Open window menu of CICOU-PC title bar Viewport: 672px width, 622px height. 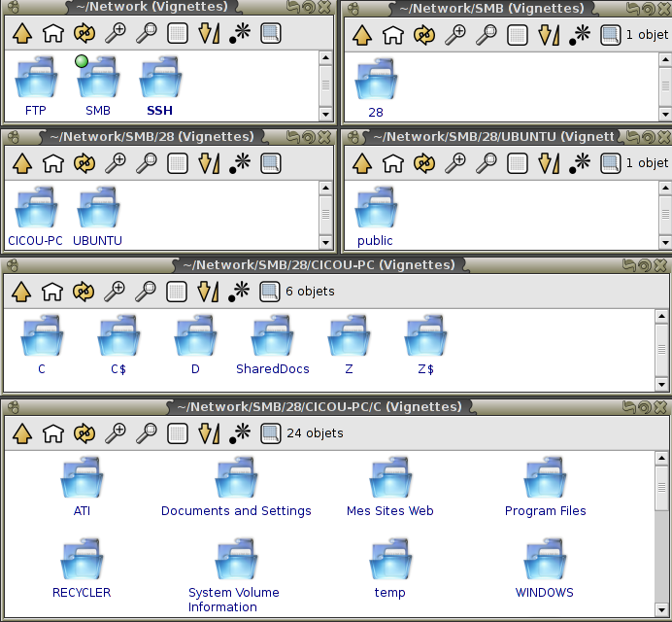pyautogui.click(x=13, y=265)
